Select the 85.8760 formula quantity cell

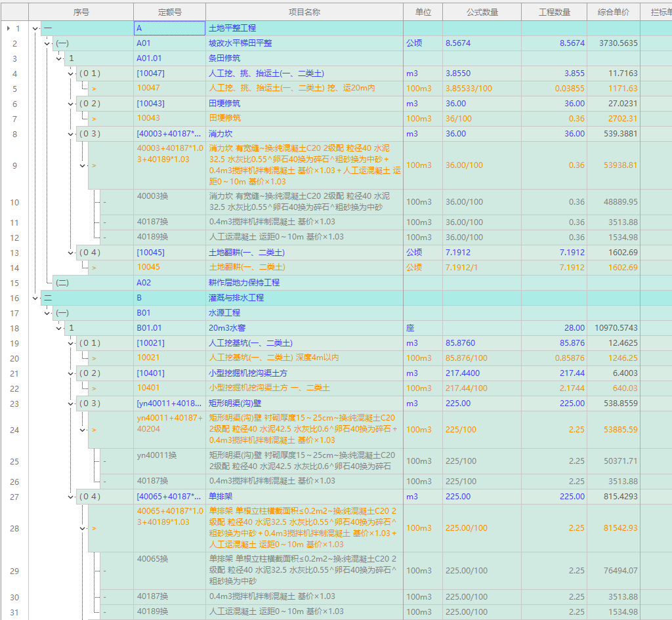[482, 343]
